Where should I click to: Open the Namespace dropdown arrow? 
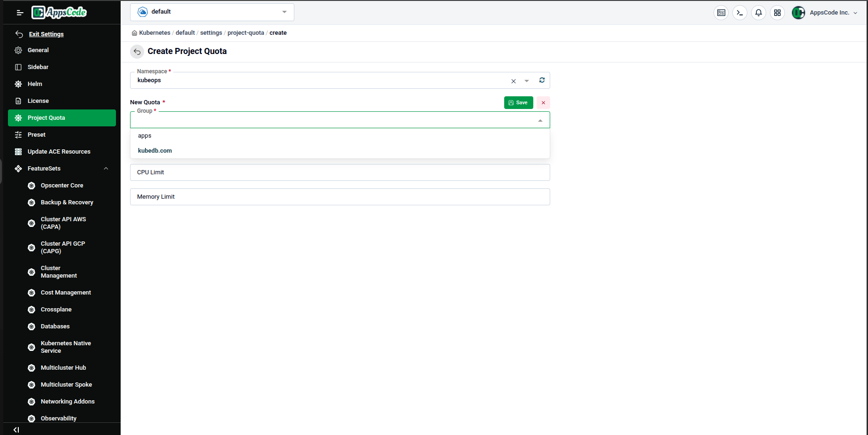pos(526,81)
